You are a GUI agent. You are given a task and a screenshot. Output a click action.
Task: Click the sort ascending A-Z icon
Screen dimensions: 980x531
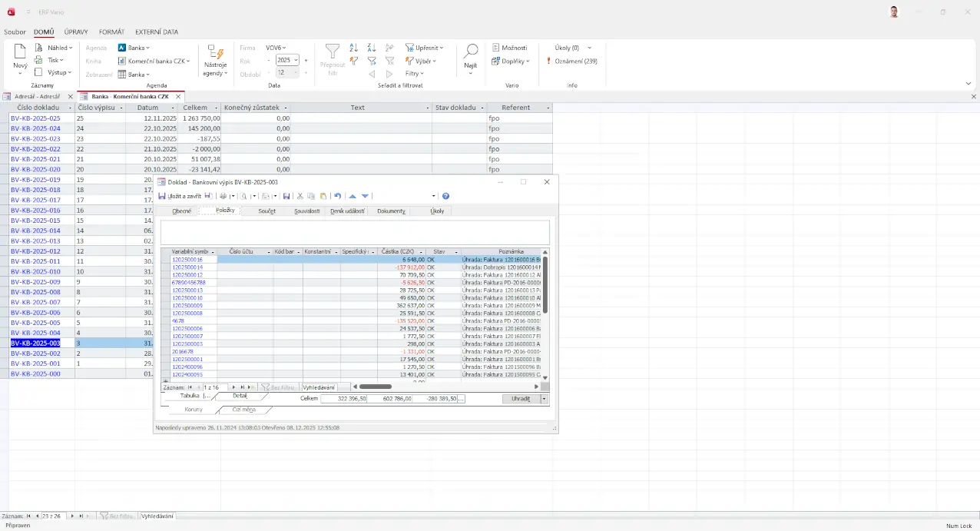354,48
